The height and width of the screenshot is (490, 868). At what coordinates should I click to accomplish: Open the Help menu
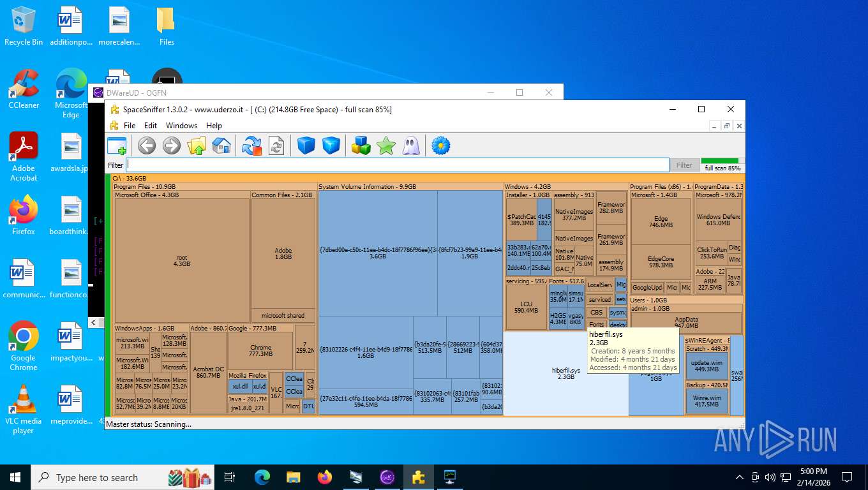[214, 126]
